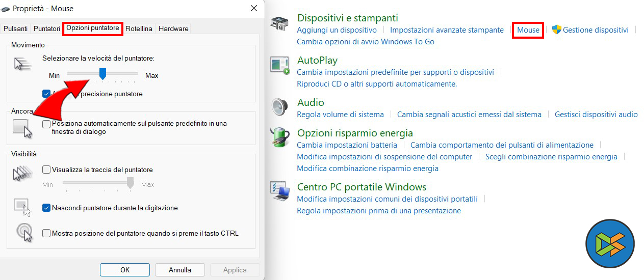Open the Mouse link under devices

(528, 30)
